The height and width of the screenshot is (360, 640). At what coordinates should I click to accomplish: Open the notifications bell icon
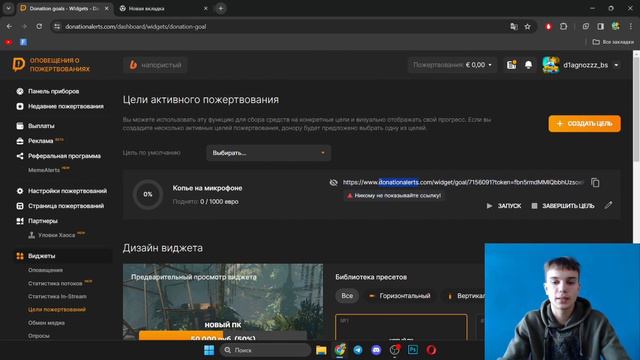528,65
